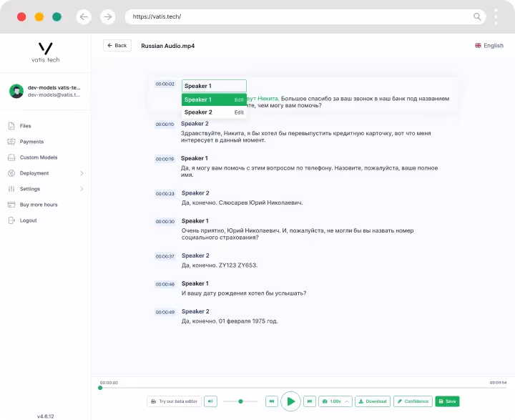Jump to timestamp 00:00:30
The image size is (515, 420).
(165, 222)
